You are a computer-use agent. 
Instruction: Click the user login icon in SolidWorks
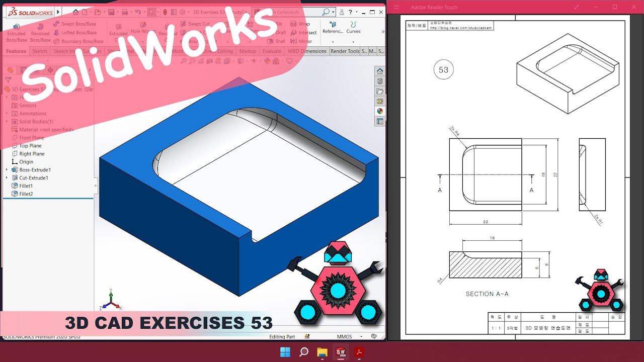click(x=342, y=12)
